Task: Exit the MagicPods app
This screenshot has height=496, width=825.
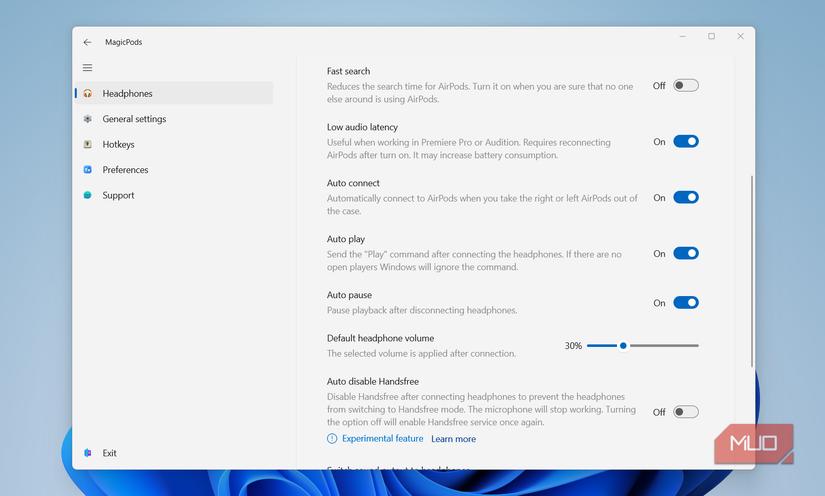Action: 174,453
